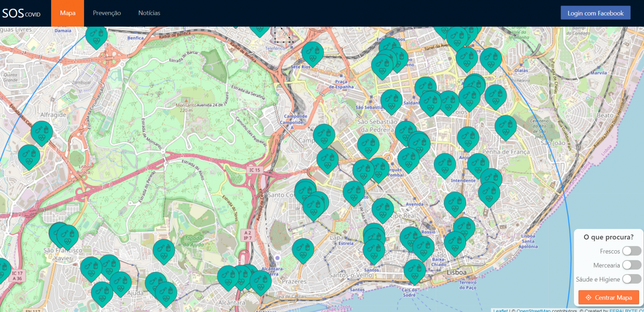Click the marker west of Penha de França

click(x=468, y=139)
